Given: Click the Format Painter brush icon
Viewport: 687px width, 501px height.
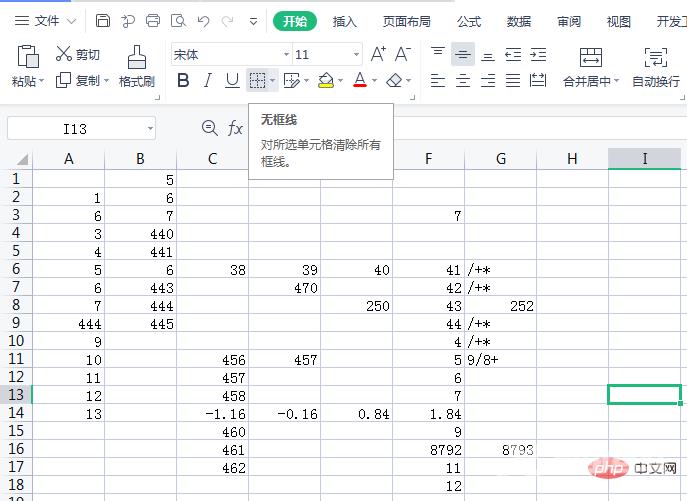Looking at the screenshot, I should coord(136,58).
